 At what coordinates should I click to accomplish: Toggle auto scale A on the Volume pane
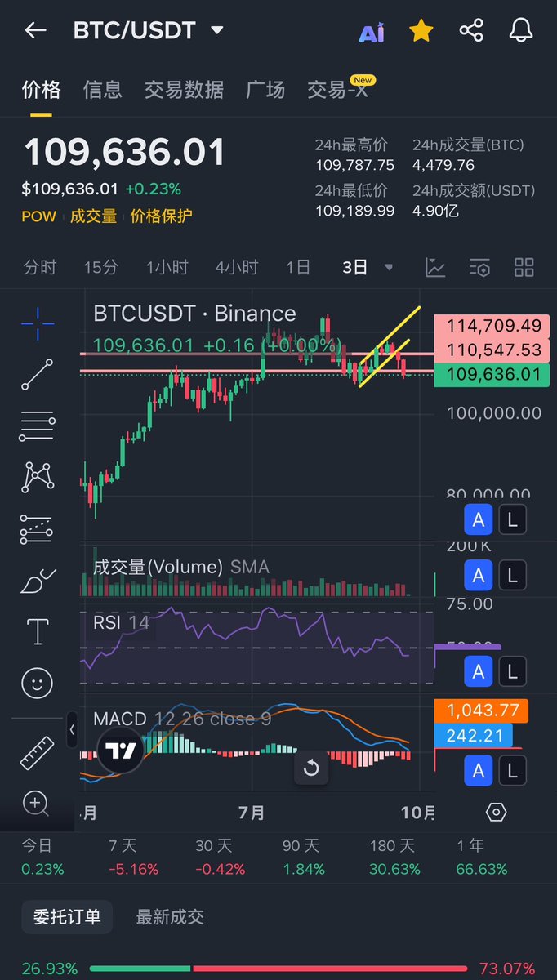click(x=479, y=576)
